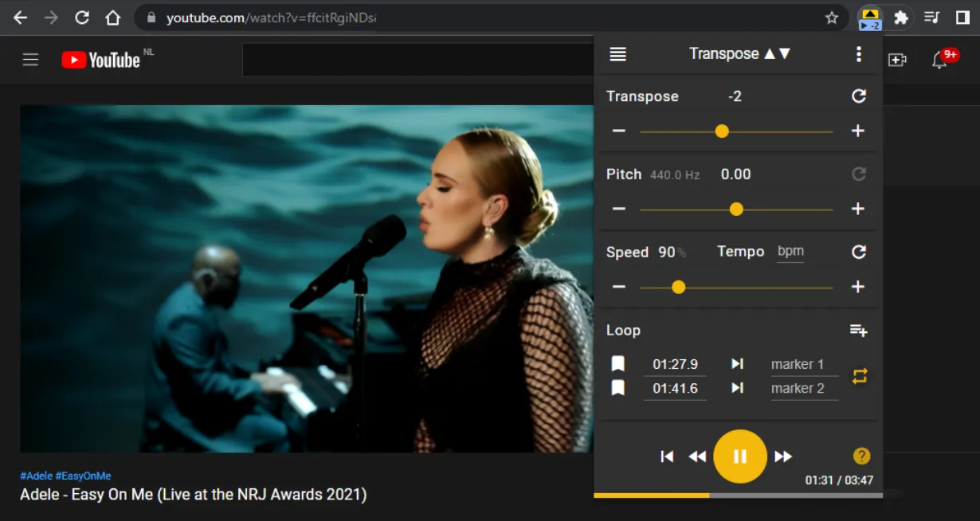Fast forward the playback
Viewport: 980px width, 521px height.
tap(783, 456)
